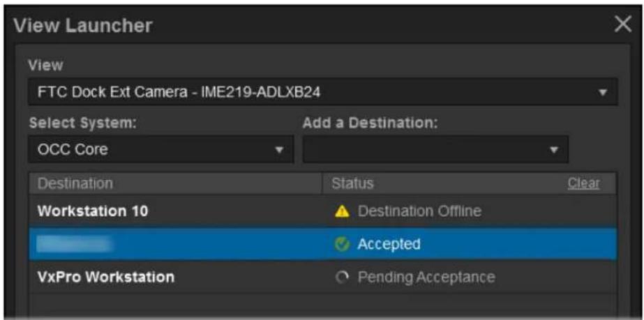Open the Add a Destination dropdown arrow

pyautogui.click(x=554, y=150)
